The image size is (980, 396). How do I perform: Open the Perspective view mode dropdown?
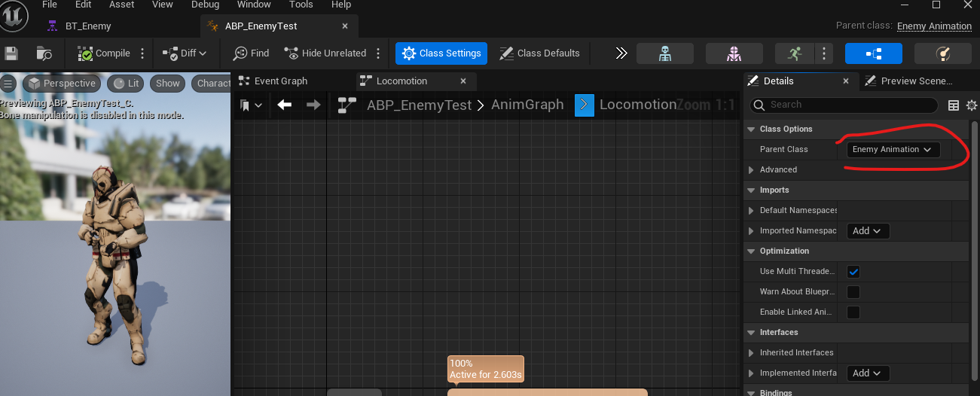pyautogui.click(x=63, y=84)
